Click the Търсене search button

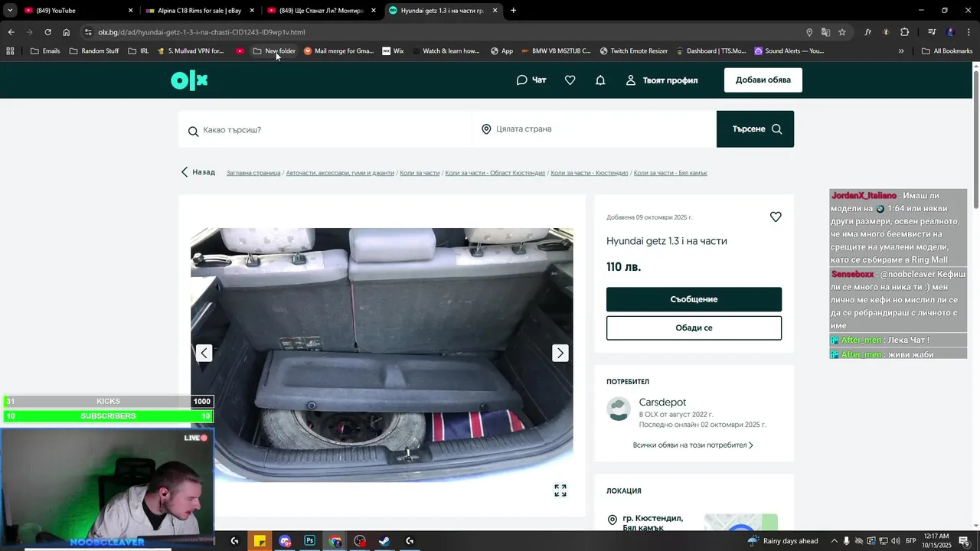click(x=755, y=129)
